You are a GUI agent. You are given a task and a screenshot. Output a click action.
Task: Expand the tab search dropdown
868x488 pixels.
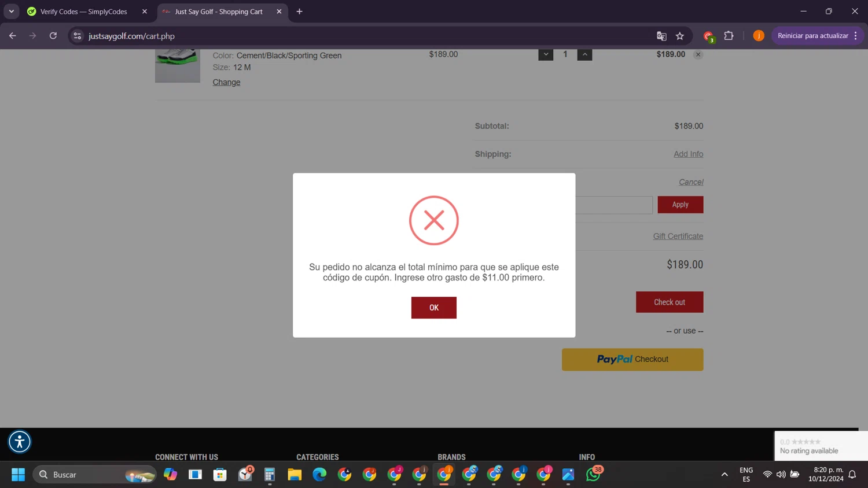[11, 12]
